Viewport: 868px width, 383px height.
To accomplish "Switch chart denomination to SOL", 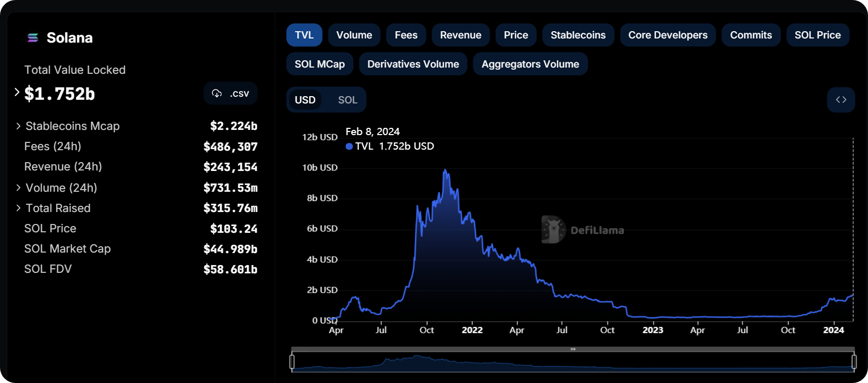I will tap(348, 100).
